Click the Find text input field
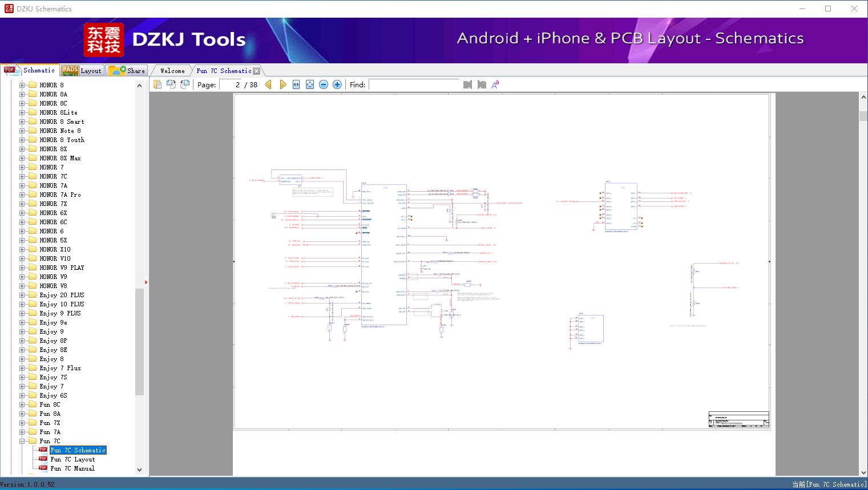Viewport: 868px width, 490px height. pyautogui.click(x=414, y=84)
